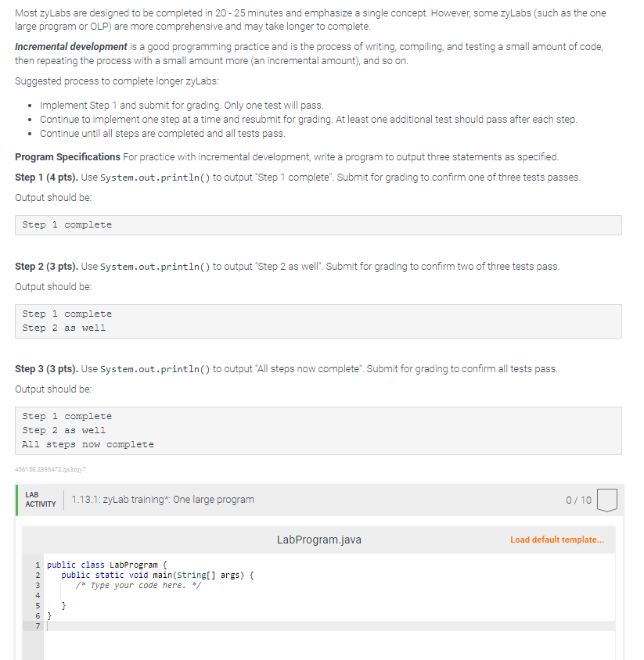Click 'Step 2 as well' in the second output box
Viewport: 644px width, 660px height.
coord(64,328)
